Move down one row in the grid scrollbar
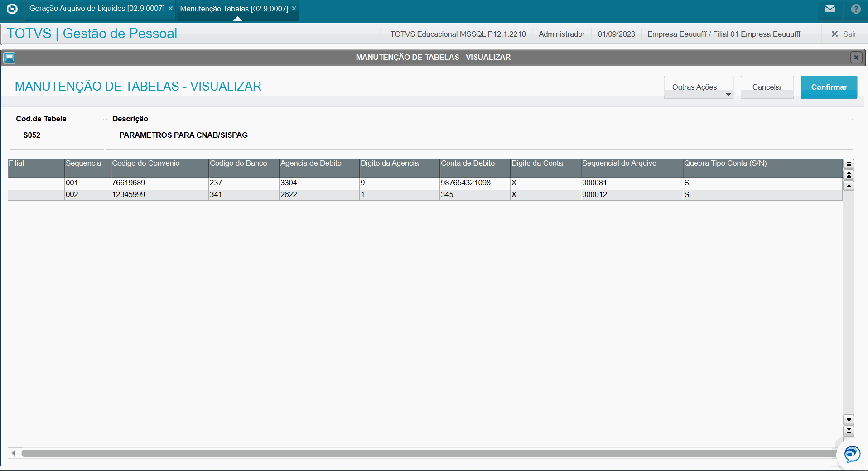 849,420
